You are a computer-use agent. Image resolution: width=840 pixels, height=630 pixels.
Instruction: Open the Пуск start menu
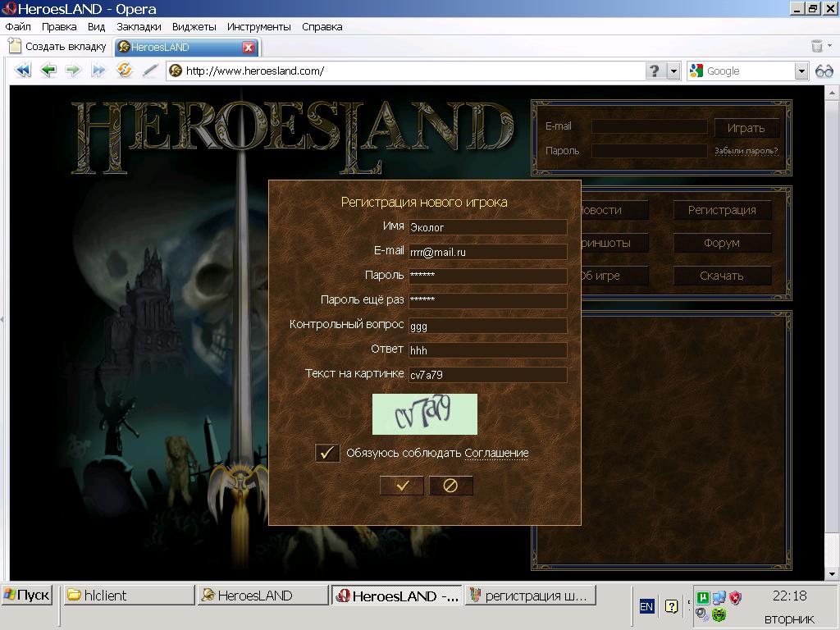pyautogui.click(x=27, y=596)
